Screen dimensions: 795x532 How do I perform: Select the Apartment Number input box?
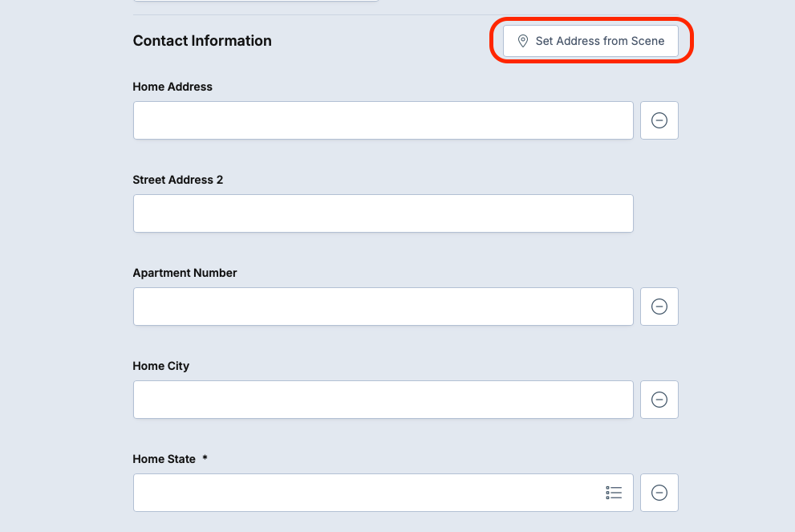pos(383,307)
